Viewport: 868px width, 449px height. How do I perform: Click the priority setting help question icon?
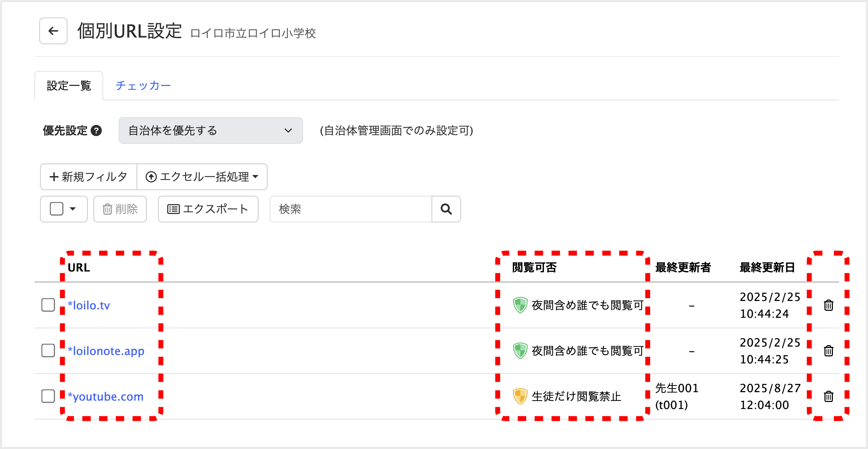(x=96, y=130)
